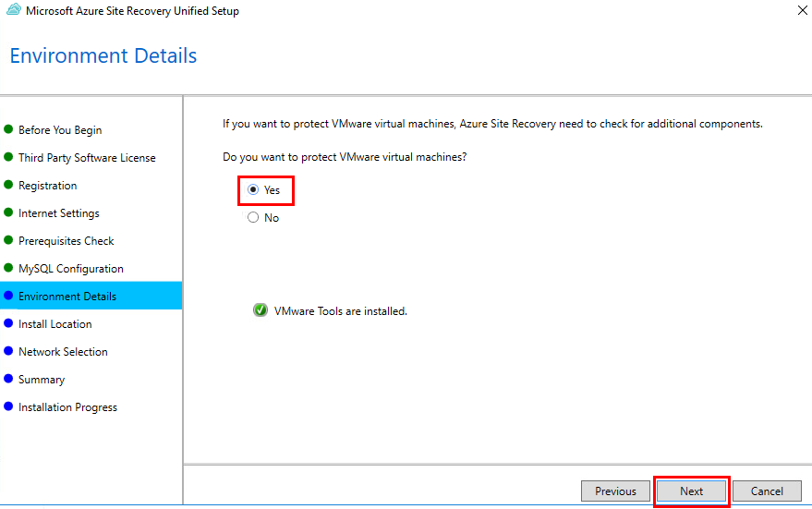Click the blue dot beside Installation Progress
The width and height of the screenshot is (812, 509).
8,406
